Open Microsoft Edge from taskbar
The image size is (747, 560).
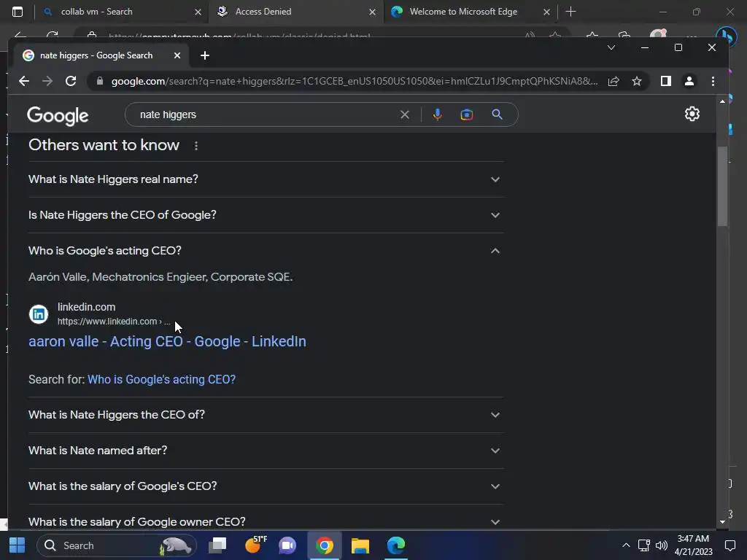[x=396, y=545]
